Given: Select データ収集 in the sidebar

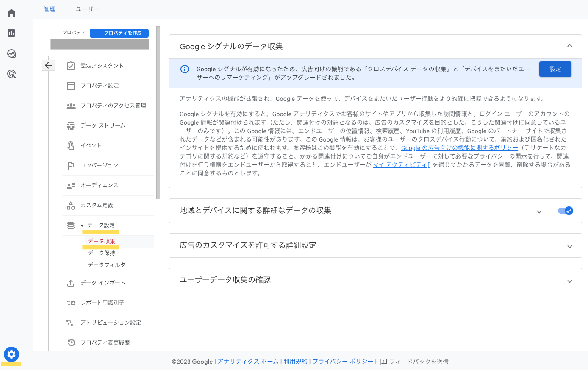Looking at the screenshot, I should [101, 241].
